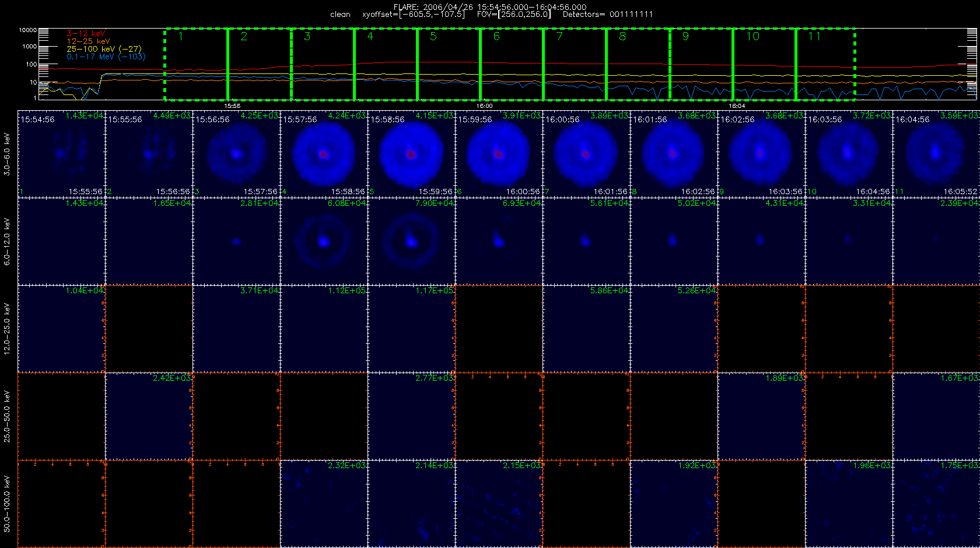980x548 pixels.
Task: Open the 6-12 keV image labeled 5.61E+04
Action: click(x=586, y=241)
